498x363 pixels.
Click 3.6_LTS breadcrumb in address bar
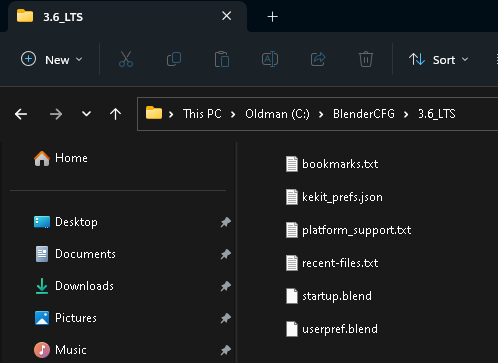(437, 114)
